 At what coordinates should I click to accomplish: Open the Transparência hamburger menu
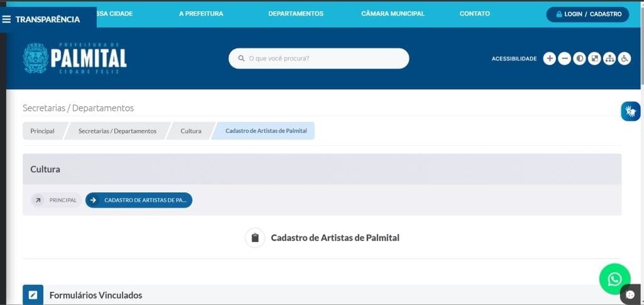[42, 19]
